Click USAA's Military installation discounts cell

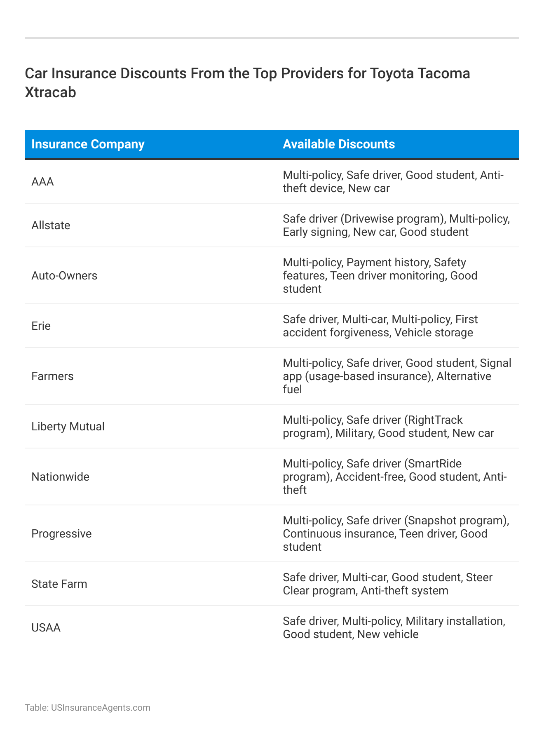tap(394, 628)
